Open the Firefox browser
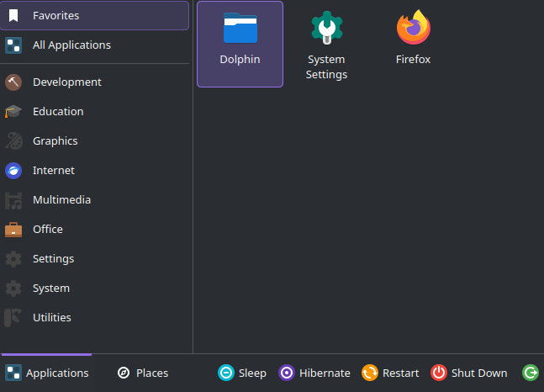 (413, 44)
